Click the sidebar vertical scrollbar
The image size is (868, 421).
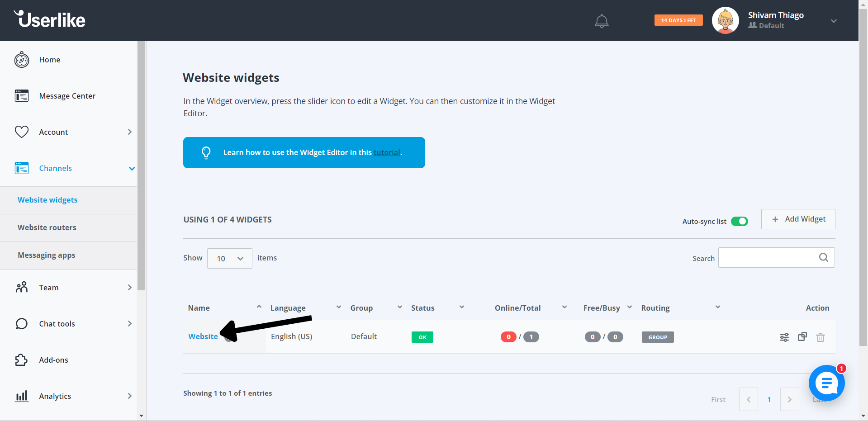tap(142, 166)
